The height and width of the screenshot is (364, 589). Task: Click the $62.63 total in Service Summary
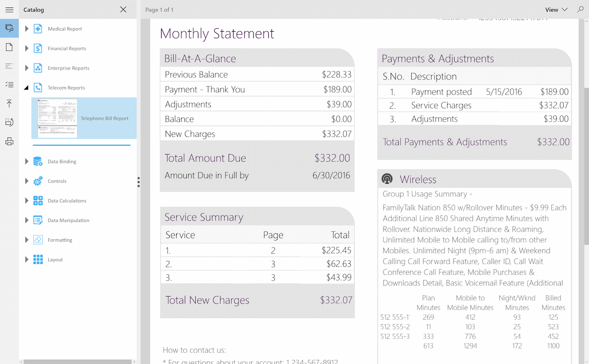pos(339,264)
